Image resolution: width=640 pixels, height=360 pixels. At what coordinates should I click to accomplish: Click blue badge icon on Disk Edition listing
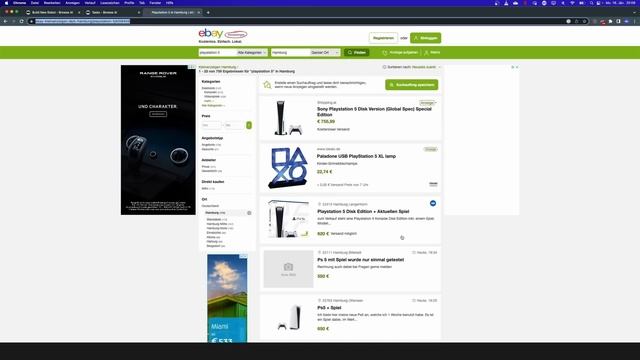point(433,203)
